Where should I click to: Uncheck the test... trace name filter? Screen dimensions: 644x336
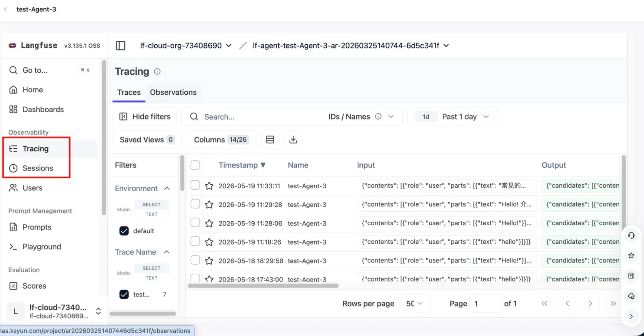[124, 294]
